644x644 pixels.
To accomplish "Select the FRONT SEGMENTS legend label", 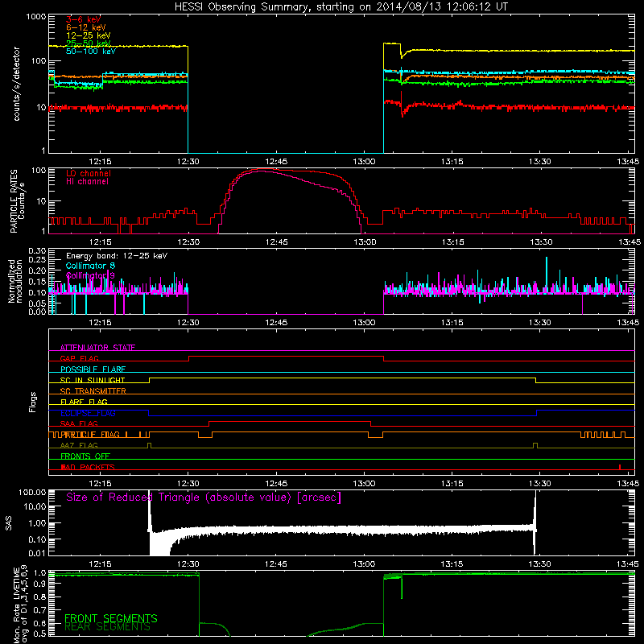I will 111,618.
